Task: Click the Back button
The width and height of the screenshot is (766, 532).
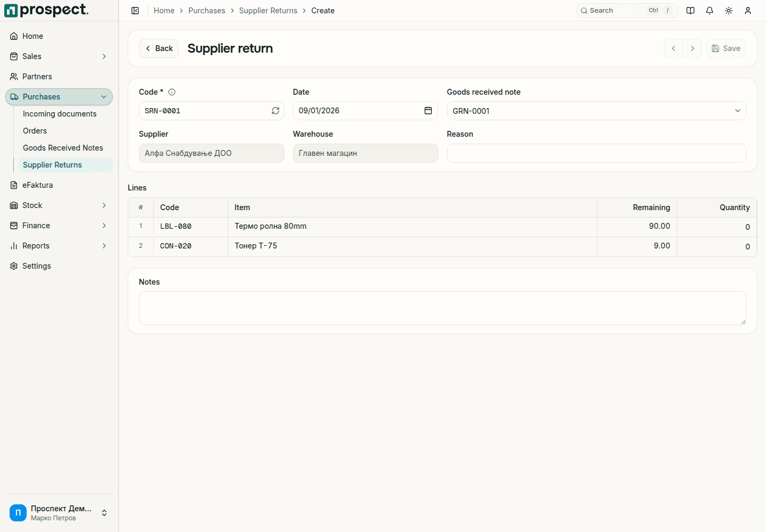Action: tap(159, 48)
